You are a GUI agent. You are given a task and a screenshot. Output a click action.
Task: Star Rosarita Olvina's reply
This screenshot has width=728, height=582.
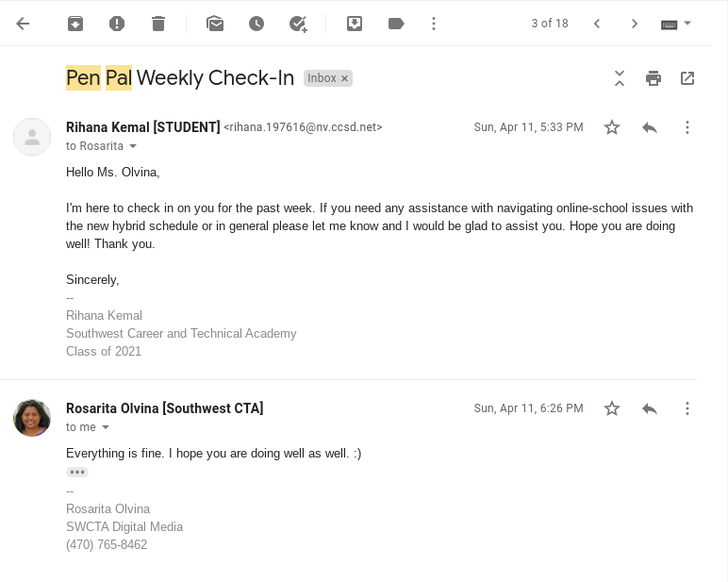(612, 408)
